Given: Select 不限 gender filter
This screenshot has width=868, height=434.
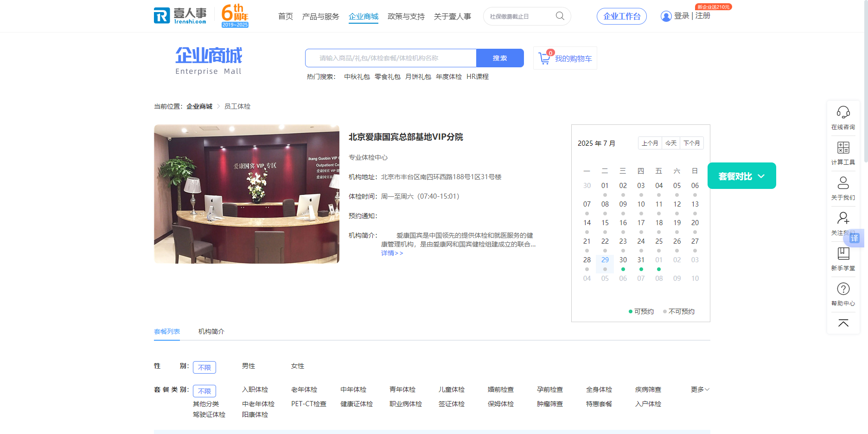Looking at the screenshot, I should pyautogui.click(x=204, y=367).
